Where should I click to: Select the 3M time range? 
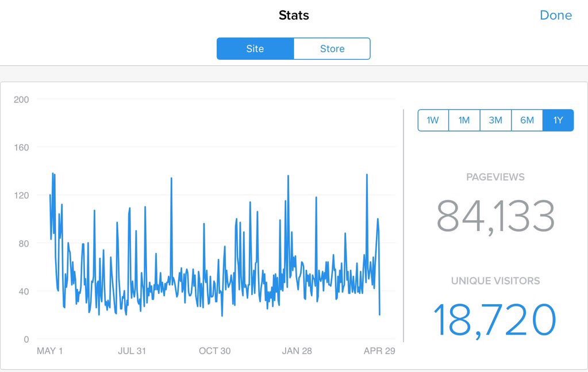496,120
